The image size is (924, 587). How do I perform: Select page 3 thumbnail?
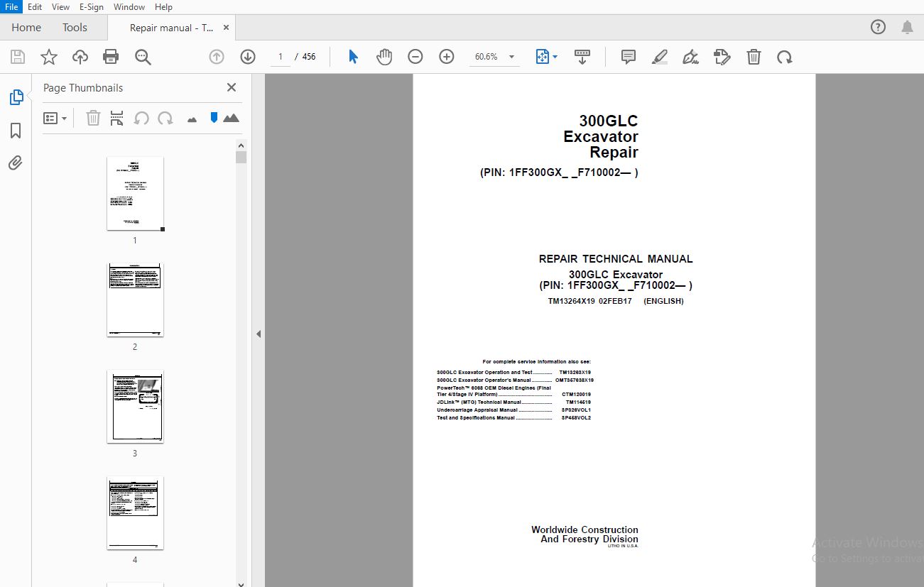135,406
